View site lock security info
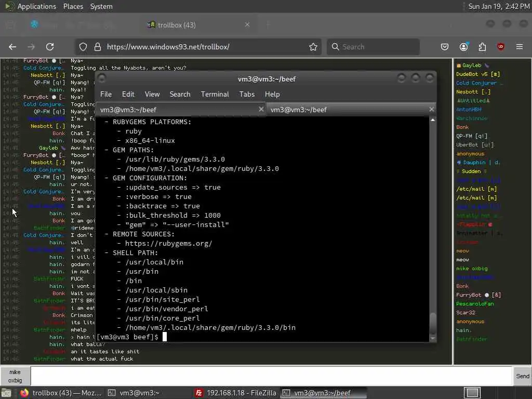 click(97, 47)
